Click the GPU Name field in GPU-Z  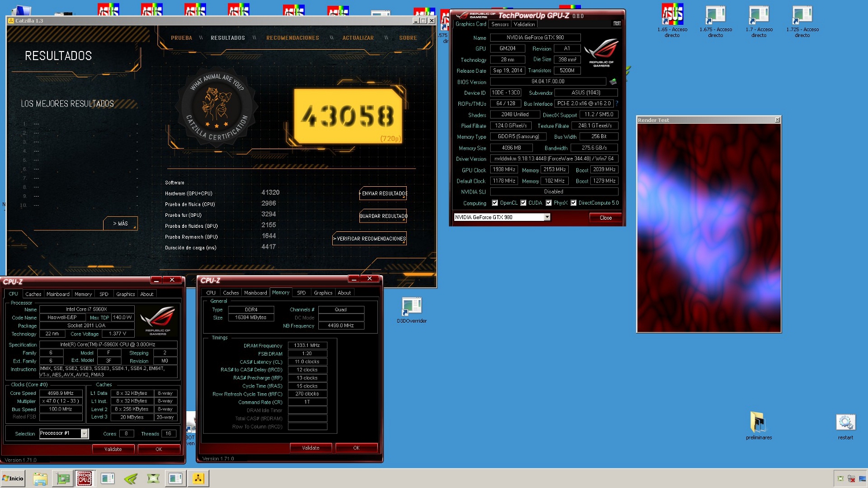(x=535, y=38)
